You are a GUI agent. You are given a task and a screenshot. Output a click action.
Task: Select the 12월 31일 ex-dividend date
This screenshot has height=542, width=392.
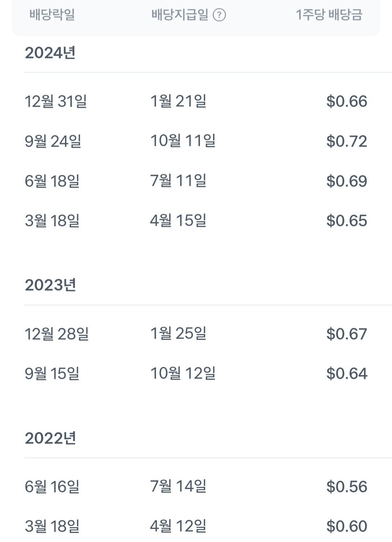(x=56, y=101)
